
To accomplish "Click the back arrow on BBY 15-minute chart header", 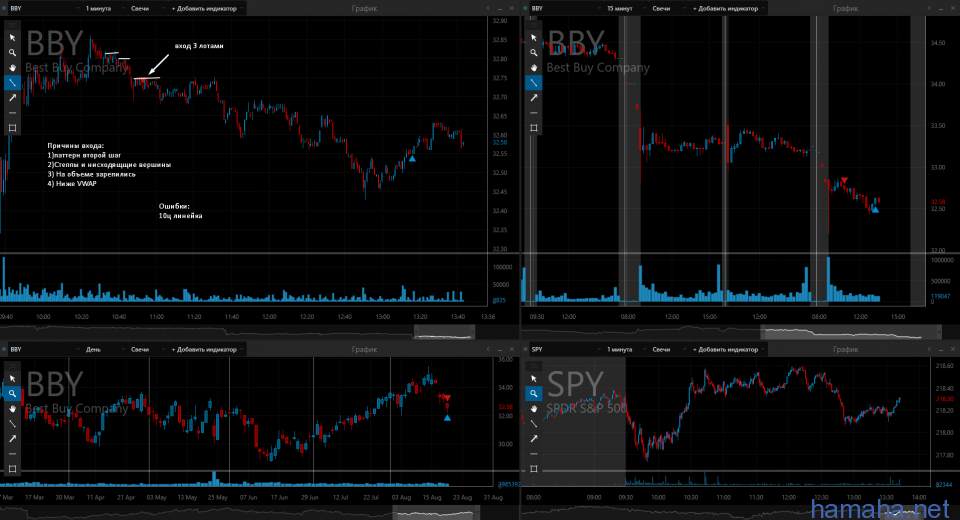I will click(x=929, y=9).
